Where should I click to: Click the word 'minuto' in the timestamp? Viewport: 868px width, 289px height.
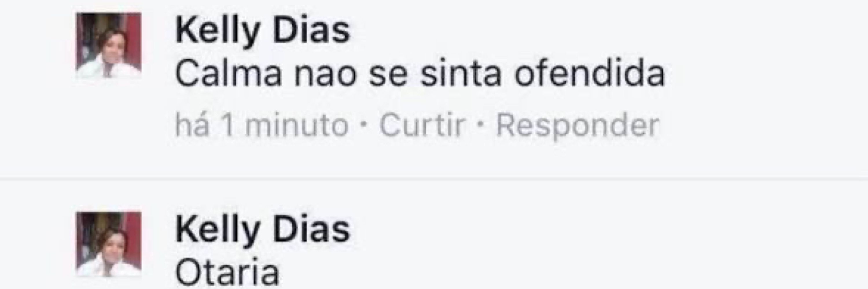[297, 125]
